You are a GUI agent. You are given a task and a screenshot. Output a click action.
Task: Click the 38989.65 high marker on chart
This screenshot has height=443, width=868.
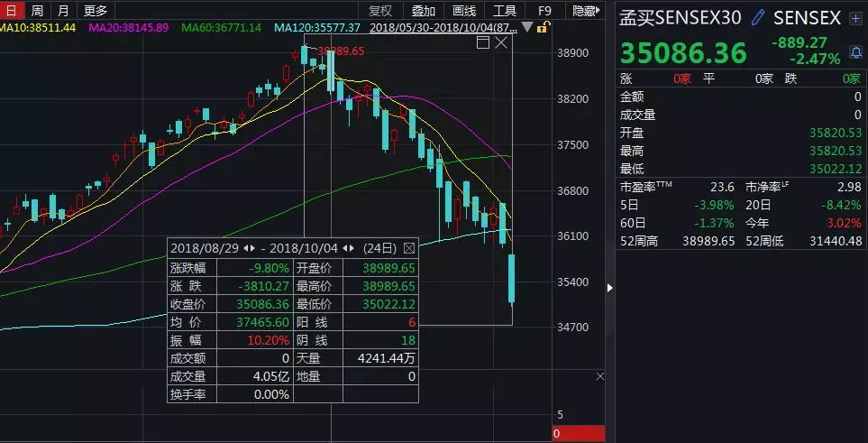pos(341,51)
